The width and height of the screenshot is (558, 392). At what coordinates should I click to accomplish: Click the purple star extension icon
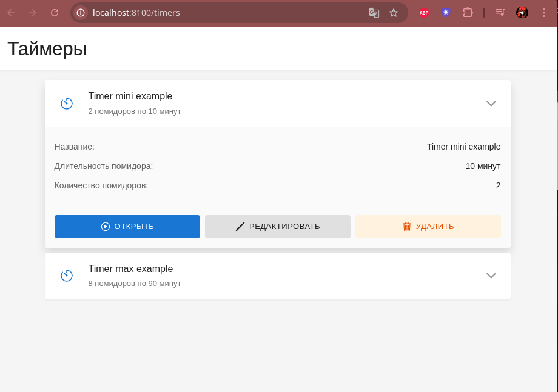(x=446, y=13)
